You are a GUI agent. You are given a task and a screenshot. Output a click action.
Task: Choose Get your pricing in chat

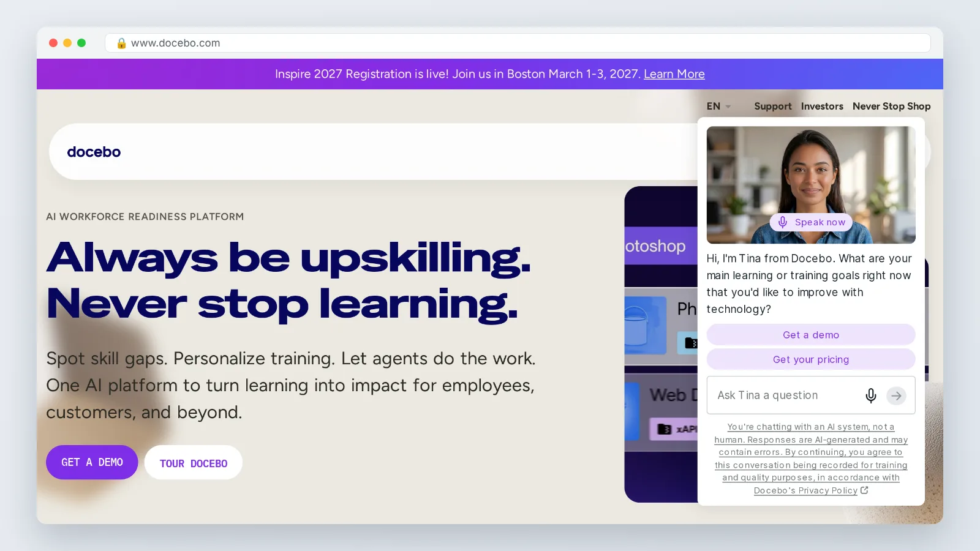click(x=811, y=359)
